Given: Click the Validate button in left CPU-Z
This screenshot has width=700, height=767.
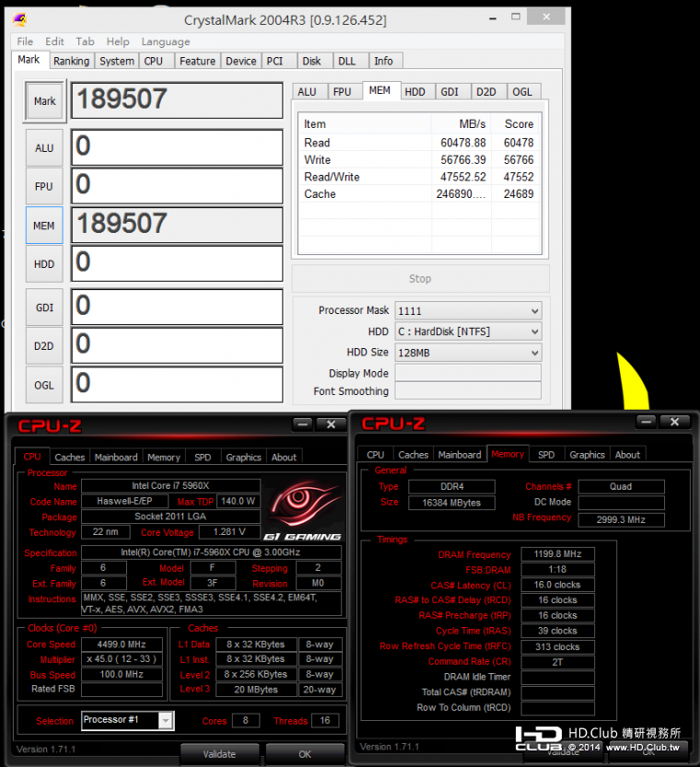Looking at the screenshot, I should (x=219, y=753).
